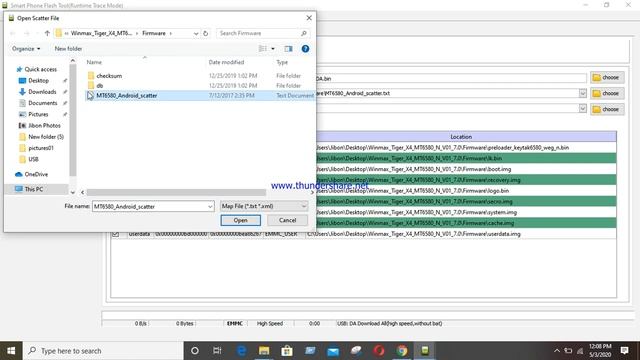Image resolution: width=640 pixels, height=360 pixels.
Task: Click the Location column header
Action: pos(461,137)
